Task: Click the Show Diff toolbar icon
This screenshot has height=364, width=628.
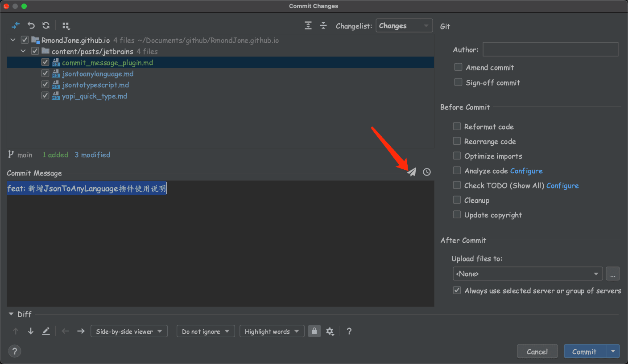Action: point(16,25)
